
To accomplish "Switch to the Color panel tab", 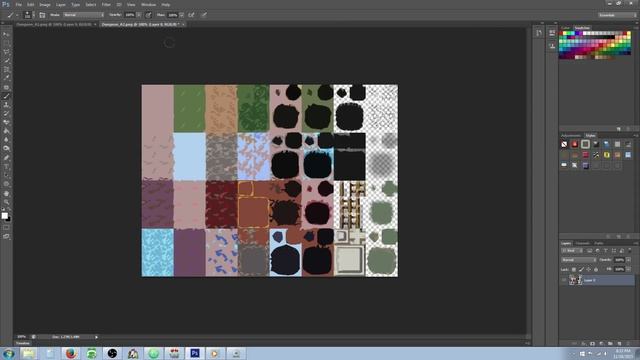I will click(565, 28).
